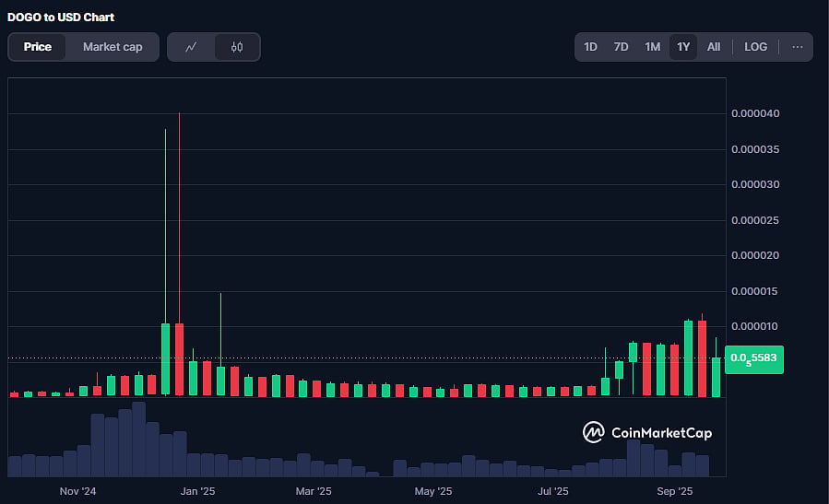The height and width of the screenshot is (504, 829).
Task: Click the 0.000025 price axis label
Action: (755, 220)
